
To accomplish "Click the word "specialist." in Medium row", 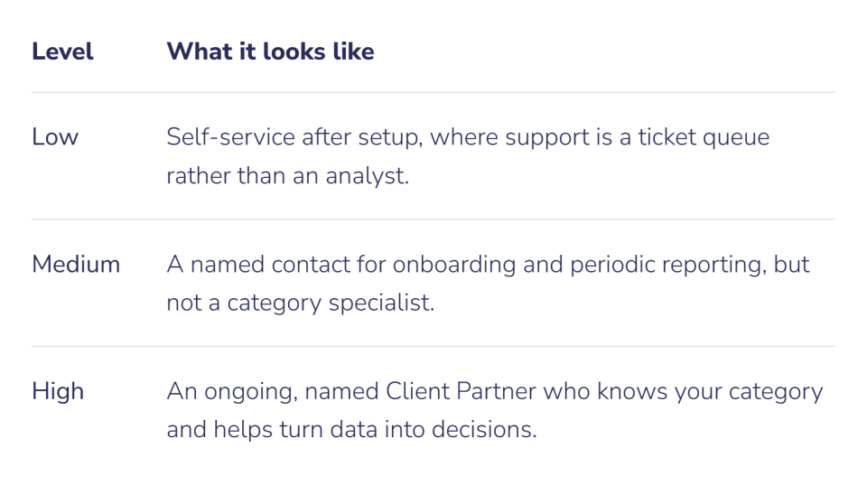I will coord(381,302).
